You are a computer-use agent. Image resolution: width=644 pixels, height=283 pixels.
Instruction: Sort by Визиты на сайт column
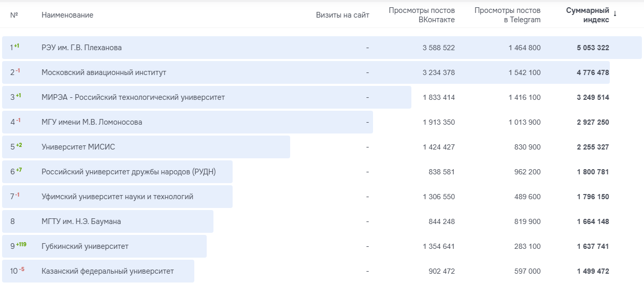(x=342, y=15)
